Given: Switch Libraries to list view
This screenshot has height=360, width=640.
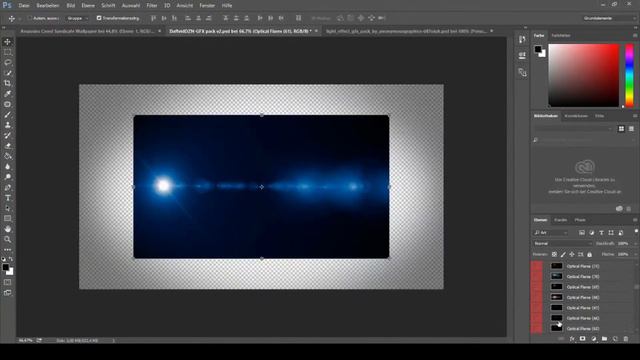Looking at the screenshot, I should point(631,129).
